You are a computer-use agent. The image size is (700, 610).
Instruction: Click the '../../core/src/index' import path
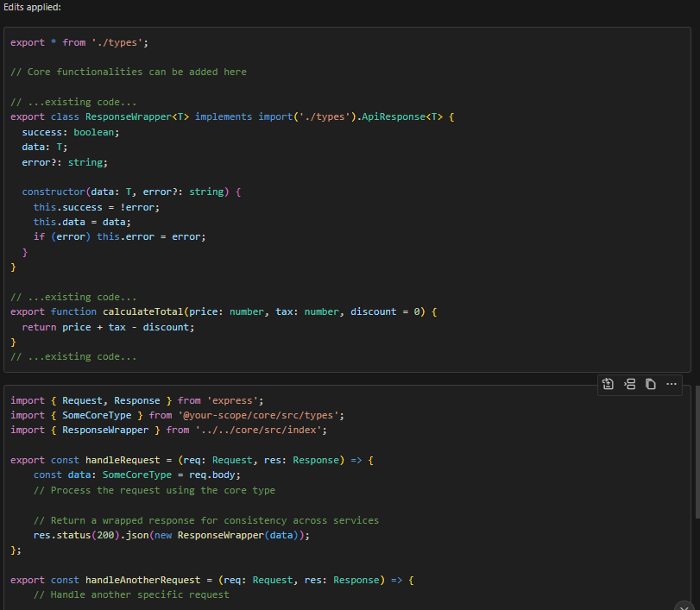(x=258, y=431)
